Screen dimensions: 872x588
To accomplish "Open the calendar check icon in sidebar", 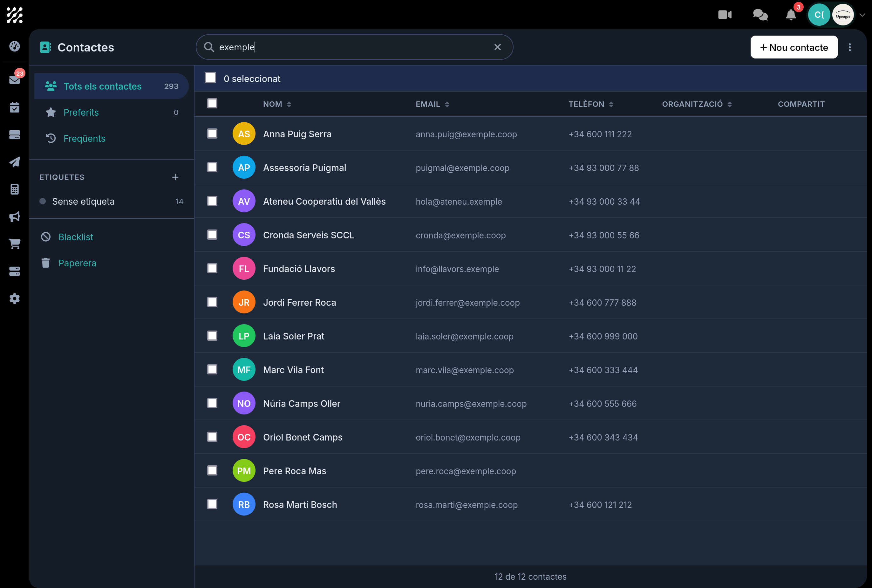I will tap(15, 107).
